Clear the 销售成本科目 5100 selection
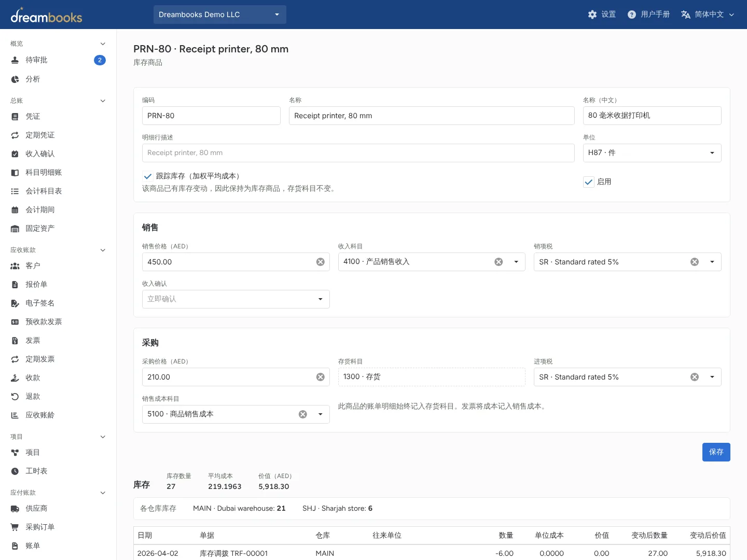This screenshot has height=560, width=747. click(303, 414)
